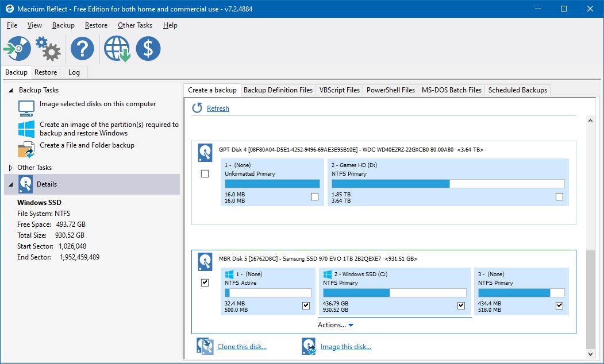Image resolution: width=604 pixels, height=364 pixels.
Task: Uncheck the 518.0 MB NTFS Primary partition
Action: pos(559,305)
